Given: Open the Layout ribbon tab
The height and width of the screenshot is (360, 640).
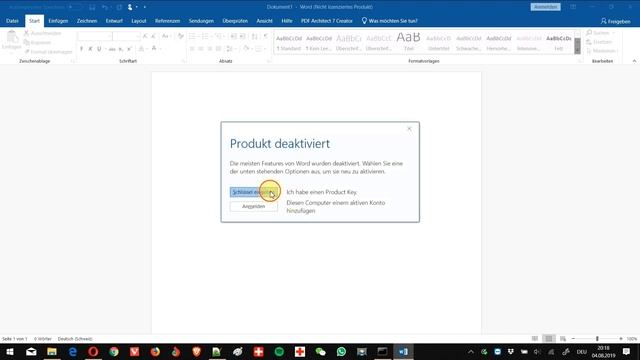Looking at the screenshot, I should 139,21.
